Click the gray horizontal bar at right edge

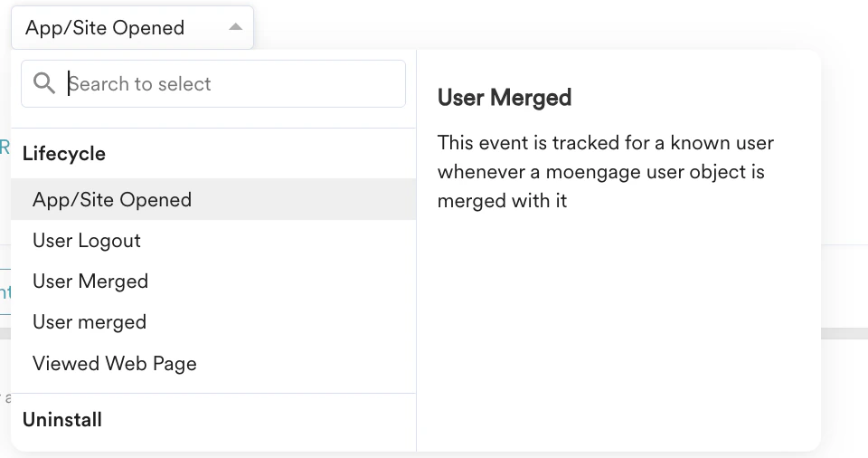tap(844, 333)
